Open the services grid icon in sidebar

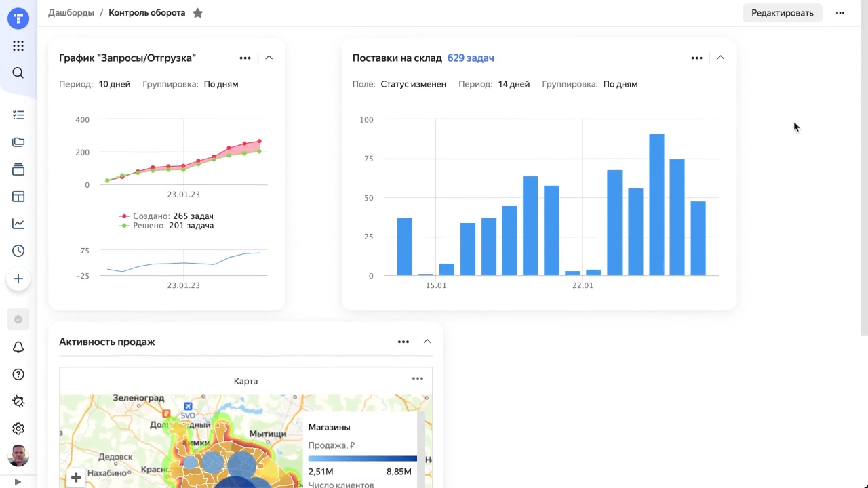click(x=18, y=46)
